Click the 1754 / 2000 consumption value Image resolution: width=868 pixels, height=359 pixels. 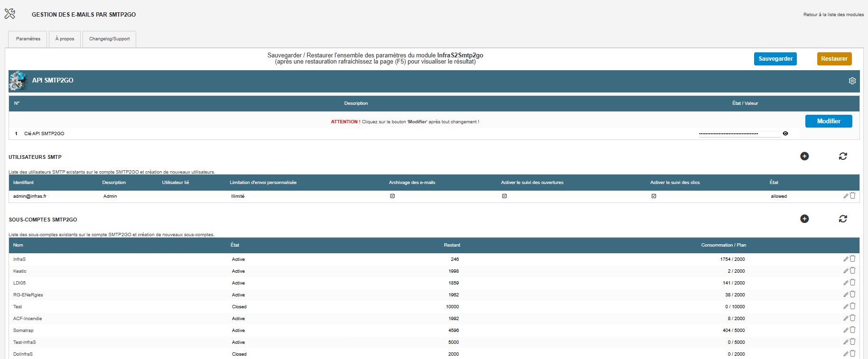tap(732, 259)
